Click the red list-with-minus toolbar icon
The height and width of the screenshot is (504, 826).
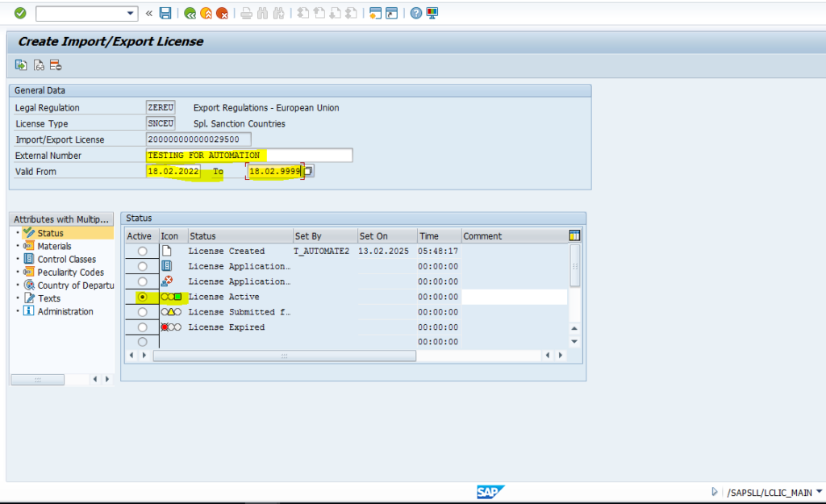click(56, 65)
